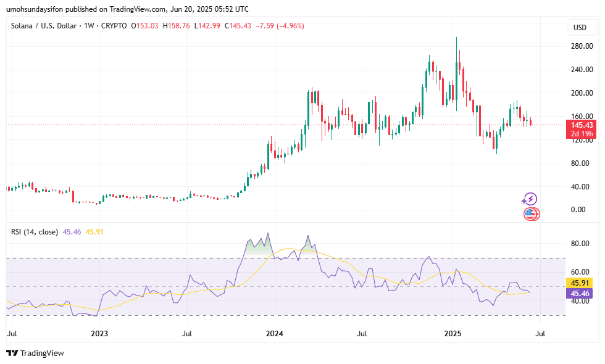Click the TradingView logo at the bottom
The width and height of the screenshot is (605, 364).
coord(35,353)
